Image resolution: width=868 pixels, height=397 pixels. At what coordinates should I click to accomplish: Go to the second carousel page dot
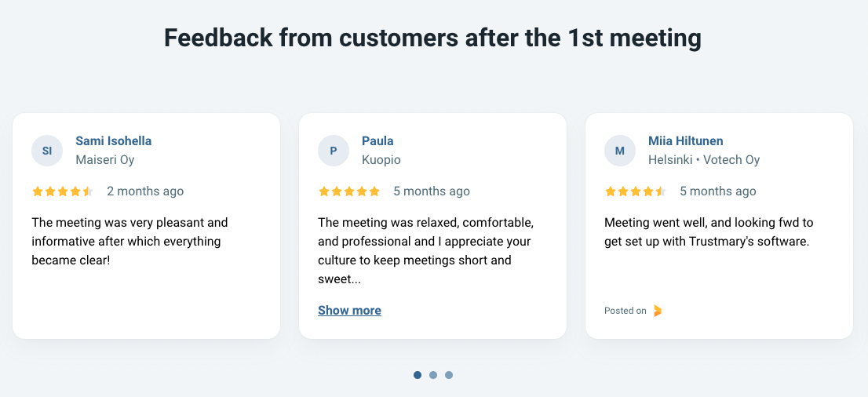click(433, 375)
